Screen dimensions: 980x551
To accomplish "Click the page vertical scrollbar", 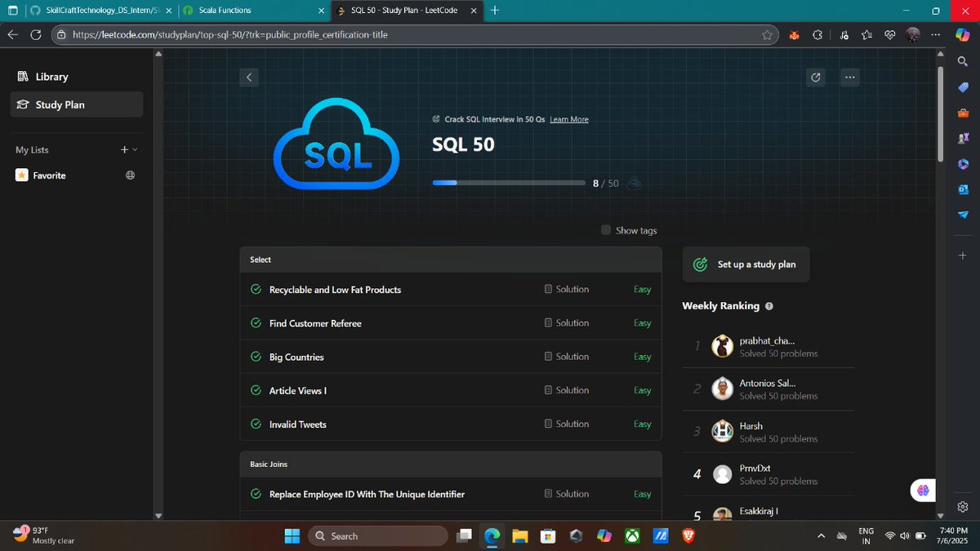I will coord(941,114).
